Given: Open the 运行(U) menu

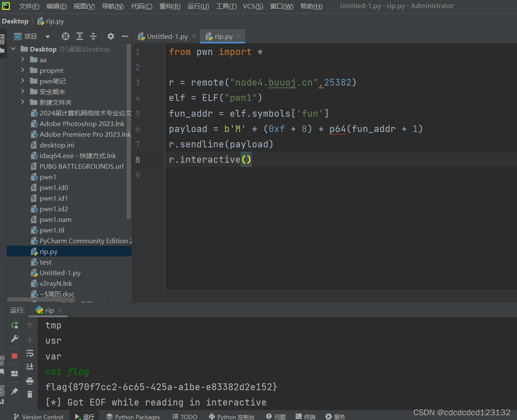Looking at the screenshot, I should 198,6.
